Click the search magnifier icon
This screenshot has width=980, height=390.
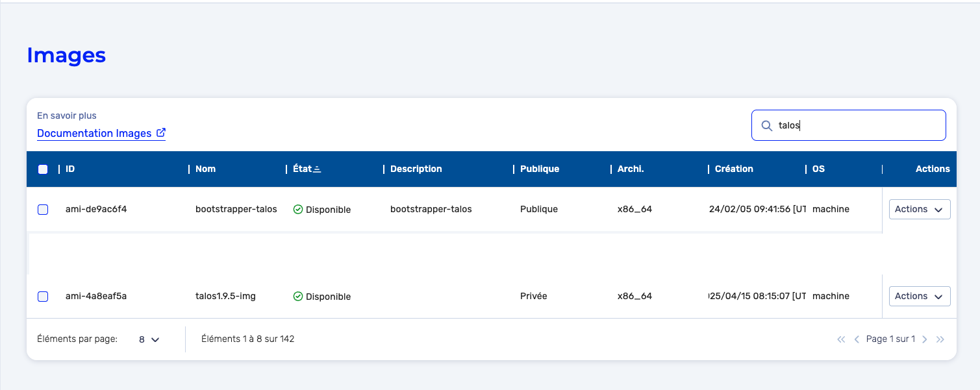(766, 126)
